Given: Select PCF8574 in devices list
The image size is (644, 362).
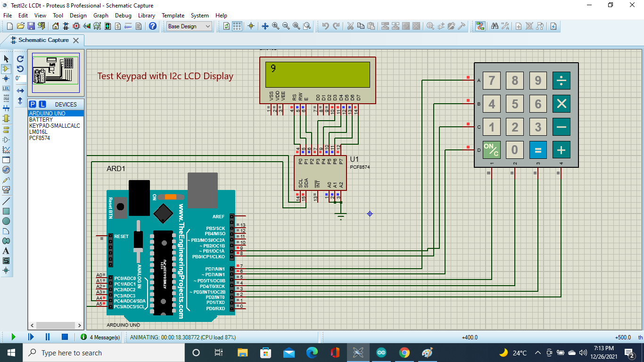Looking at the screenshot, I should tap(56, 138).
